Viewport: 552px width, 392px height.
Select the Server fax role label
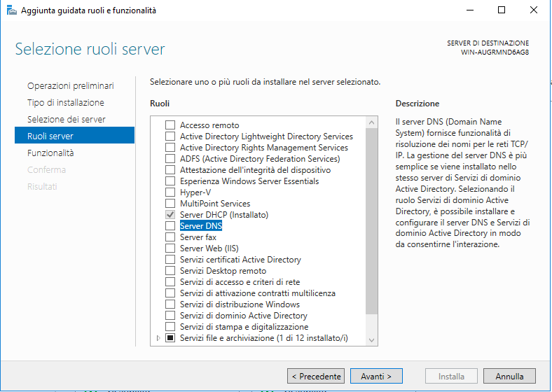pos(198,237)
